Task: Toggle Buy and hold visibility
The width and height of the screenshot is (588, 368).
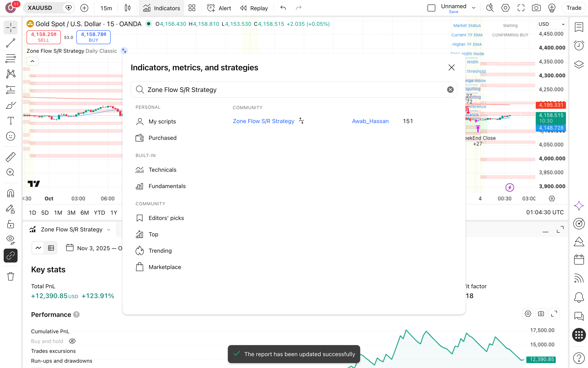Action: tap(72, 341)
